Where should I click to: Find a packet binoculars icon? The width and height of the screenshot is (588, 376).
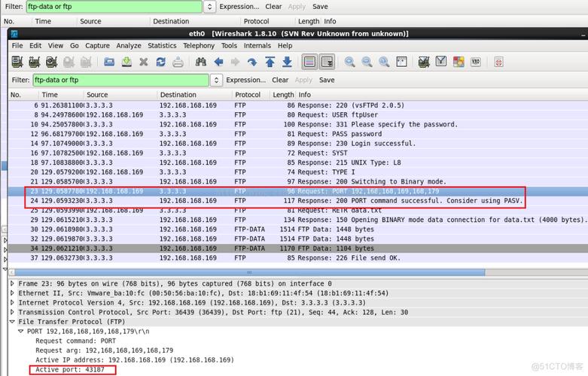click(201, 62)
